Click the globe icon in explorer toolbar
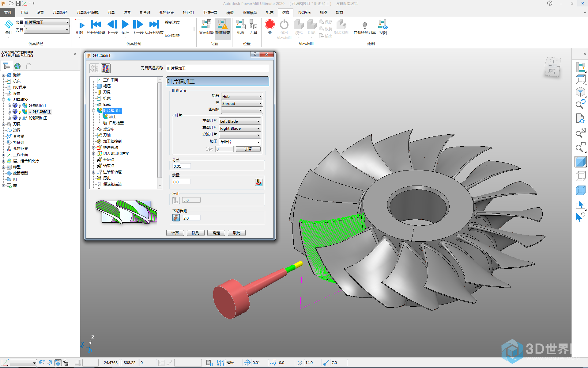This screenshot has height=368, width=588. (x=17, y=66)
